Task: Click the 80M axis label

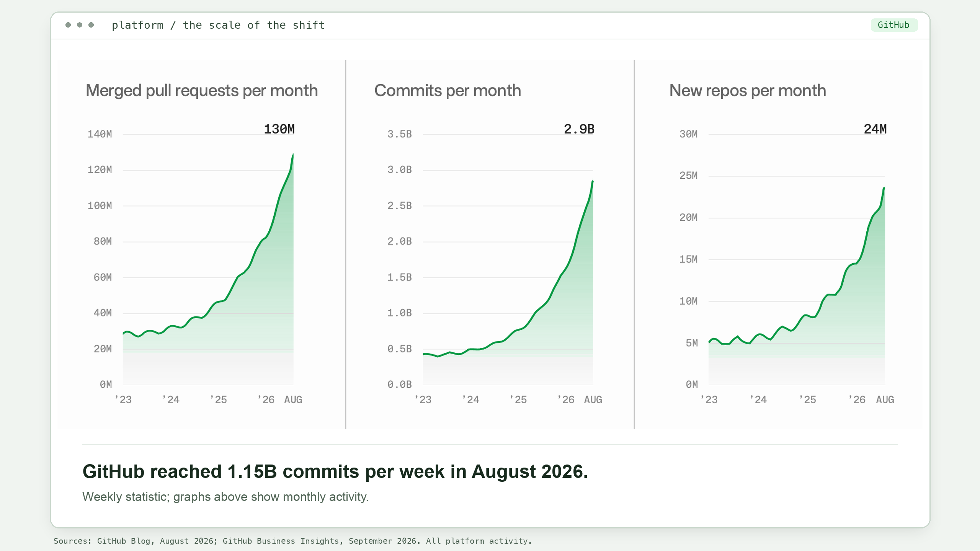Action: coord(103,241)
